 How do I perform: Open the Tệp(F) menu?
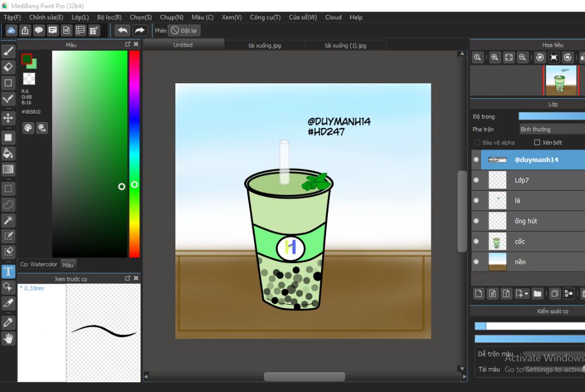pyautogui.click(x=13, y=17)
